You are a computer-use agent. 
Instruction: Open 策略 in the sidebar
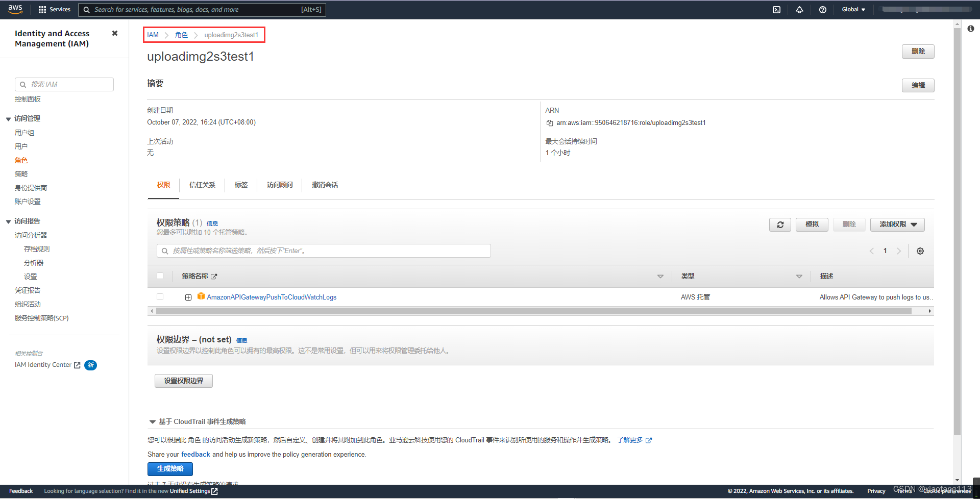coord(21,174)
